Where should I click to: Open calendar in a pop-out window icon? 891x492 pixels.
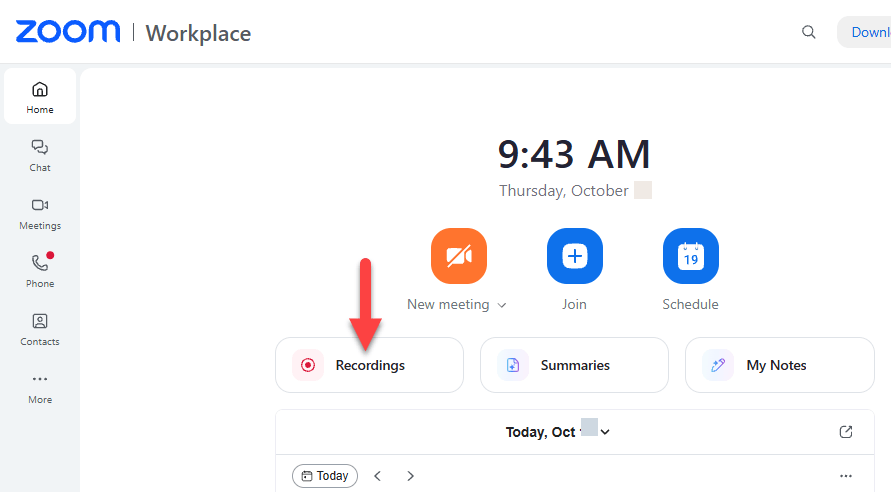pyautogui.click(x=846, y=432)
